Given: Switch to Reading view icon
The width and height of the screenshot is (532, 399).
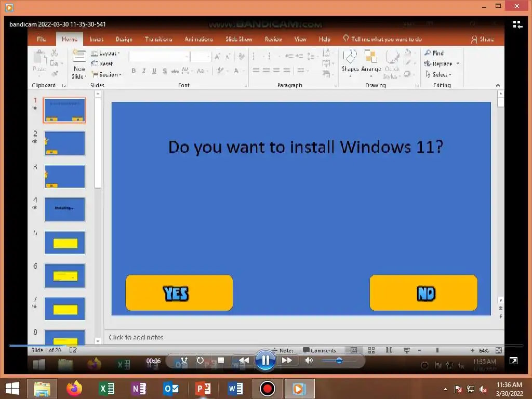Looking at the screenshot, I should coord(389,350).
